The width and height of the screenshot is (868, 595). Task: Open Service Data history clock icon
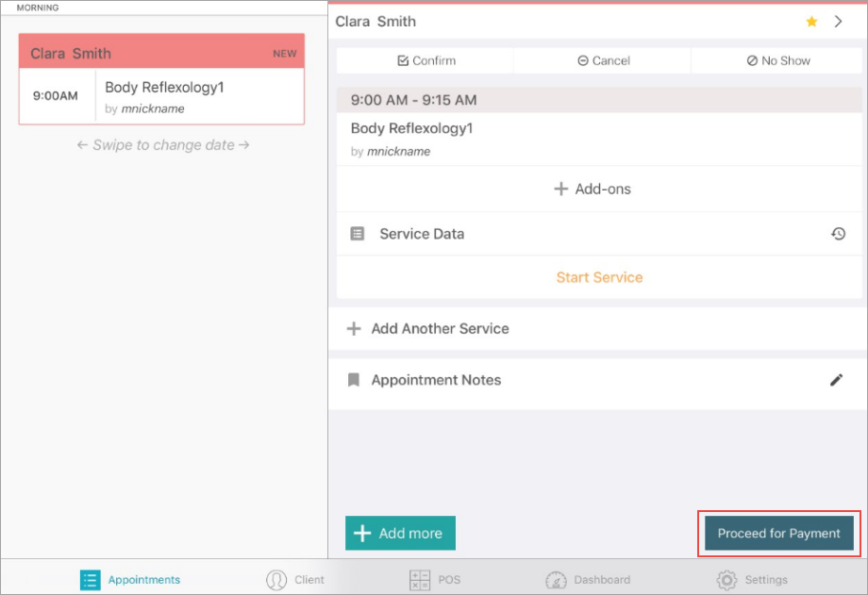[x=838, y=234]
